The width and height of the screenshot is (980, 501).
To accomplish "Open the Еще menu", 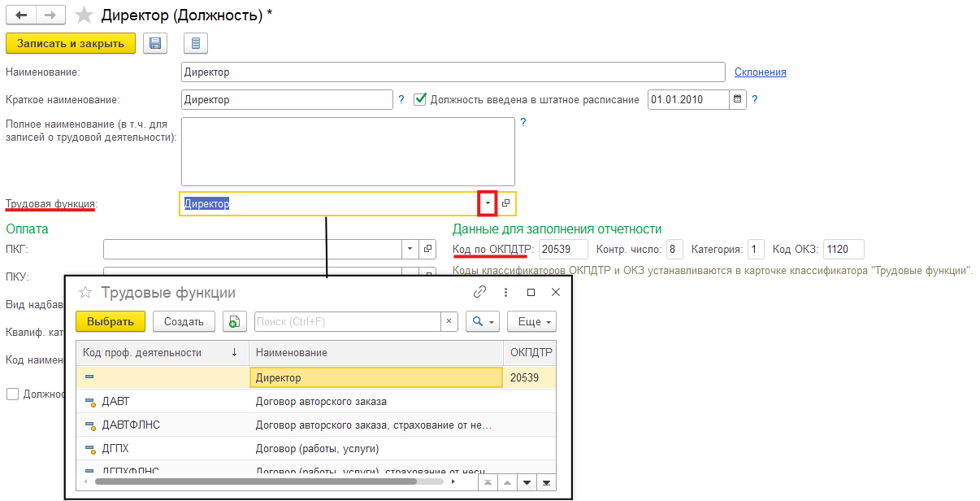I will pos(531,321).
